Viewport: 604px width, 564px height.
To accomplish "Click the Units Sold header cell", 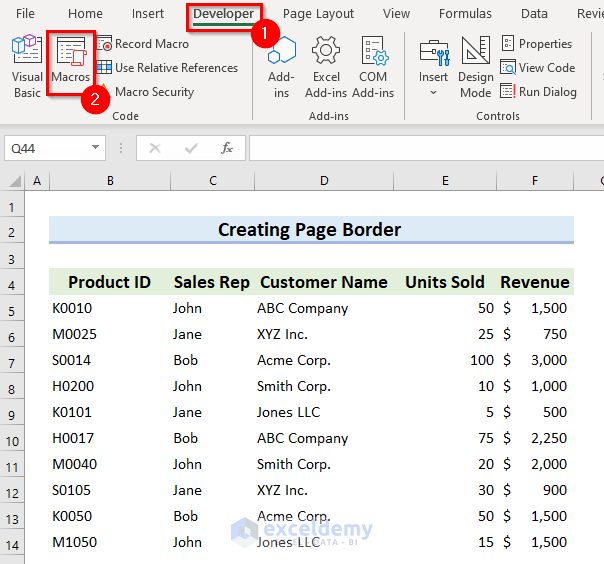I will pyautogui.click(x=445, y=282).
